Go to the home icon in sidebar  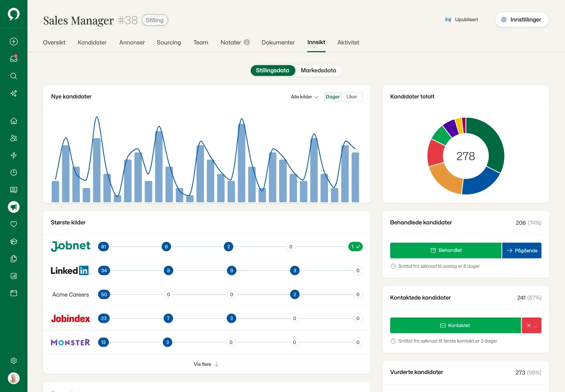pyautogui.click(x=14, y=121)
